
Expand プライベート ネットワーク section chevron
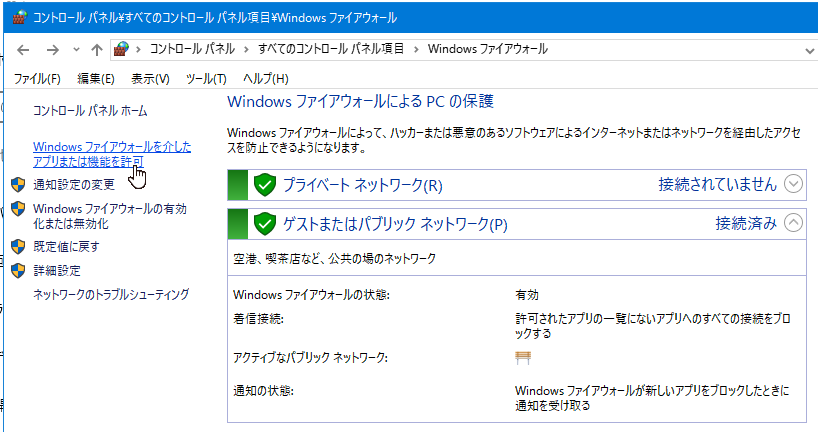coord(793,184)
